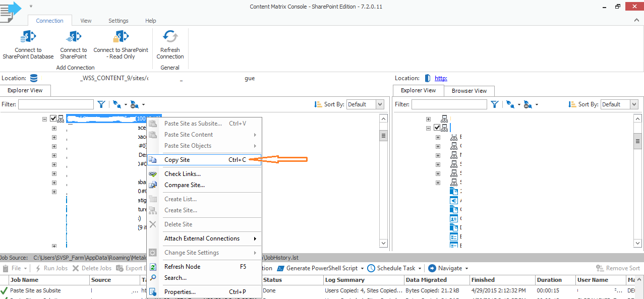Viewport: 644px width, 299px height.
Task: Click the site icon beside right Location label
Action: [428, 78]
